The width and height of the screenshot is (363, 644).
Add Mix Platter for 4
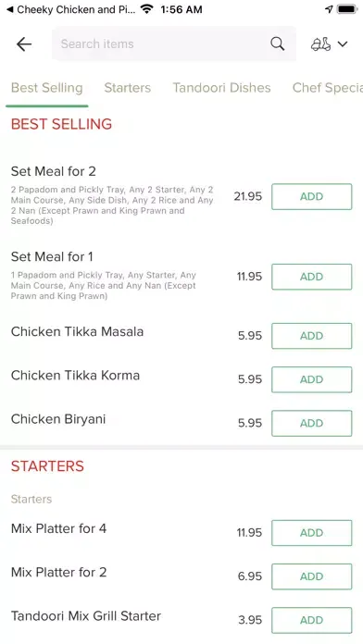coord(312,533)
